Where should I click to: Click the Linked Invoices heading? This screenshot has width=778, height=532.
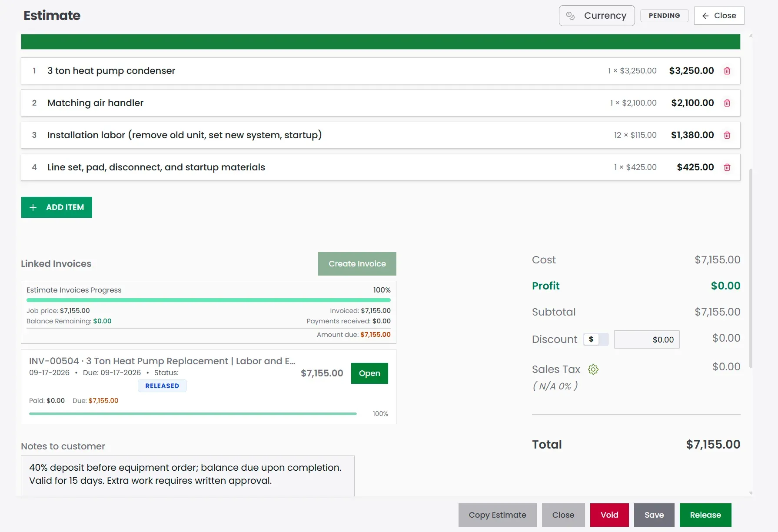(x=56, y=264)
